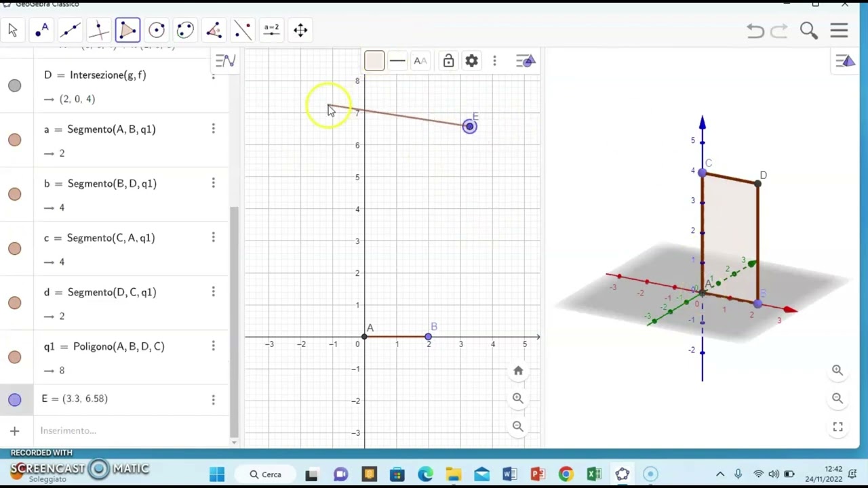
Task: Open more options for segment b row
Action: [x=213, y=183]
